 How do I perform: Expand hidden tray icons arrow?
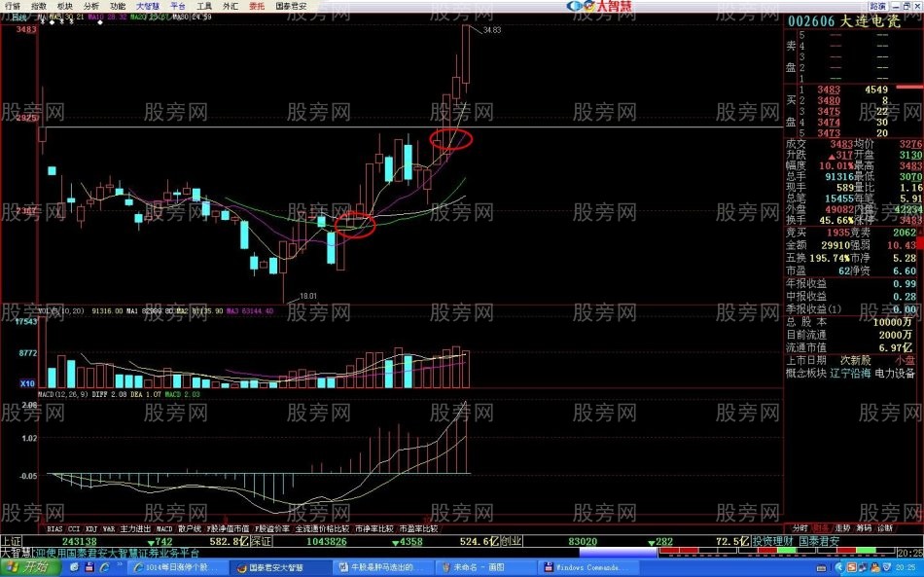point(838,567)
